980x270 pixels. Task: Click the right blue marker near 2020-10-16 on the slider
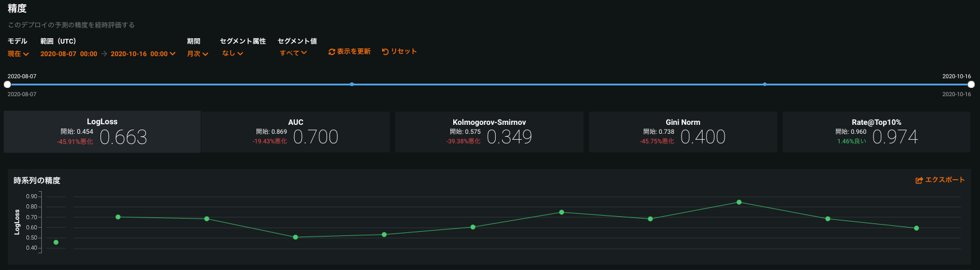tap(765, 84)
